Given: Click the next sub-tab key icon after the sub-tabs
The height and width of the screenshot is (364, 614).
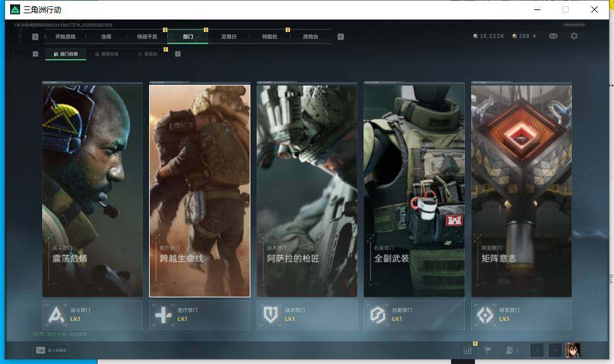Looking at the screenshot, I should pyautogui.click(x=178, y=54).
